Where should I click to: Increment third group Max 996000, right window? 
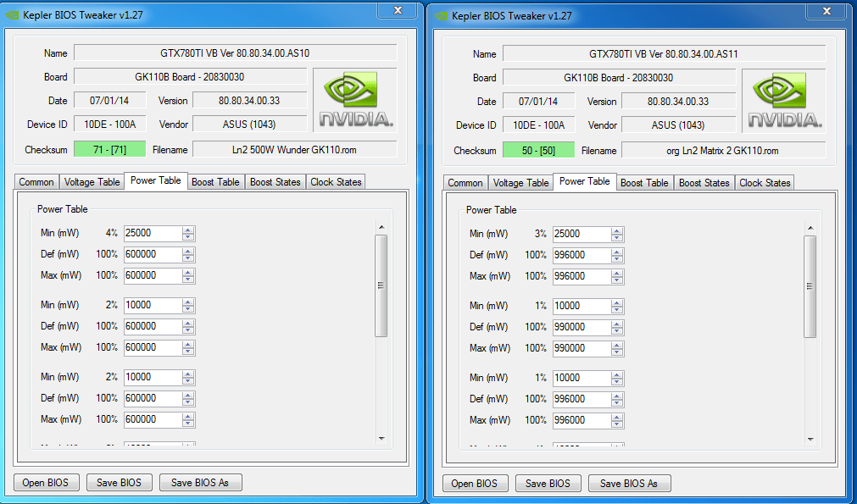click(x=618, y=418)
